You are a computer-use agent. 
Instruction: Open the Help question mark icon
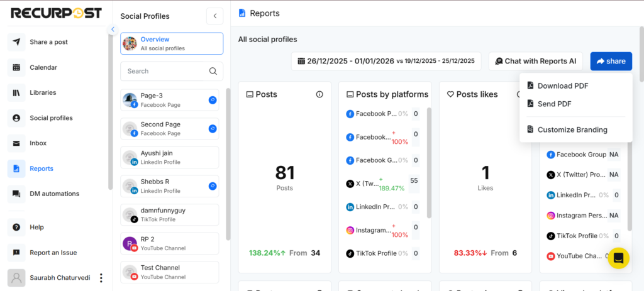tap(16, 227)
